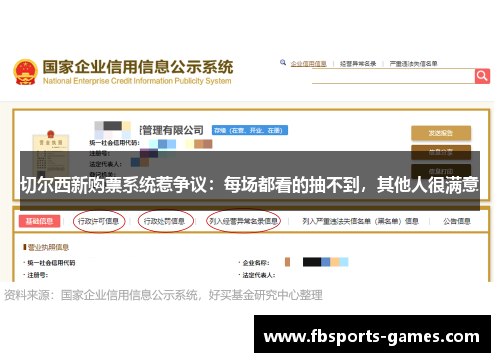The height and width of the screenshot is (362, 500).
Task: Click inside the search input field
Action: 393,76
